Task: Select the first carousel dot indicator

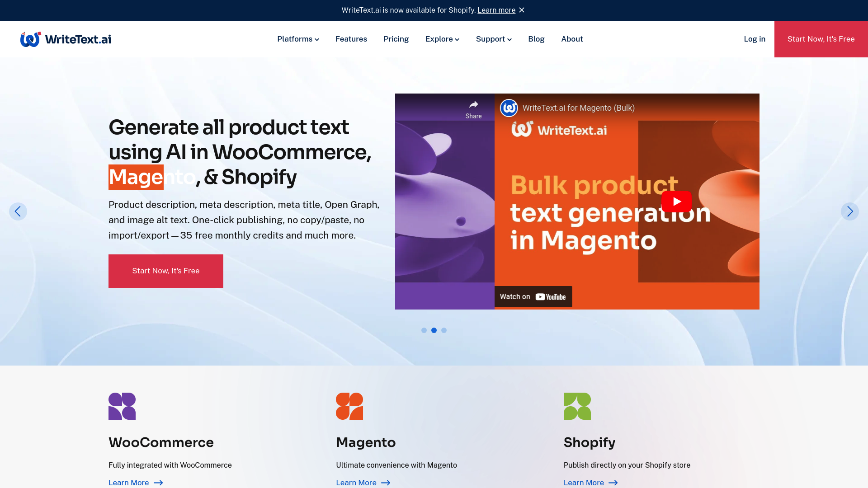Action: click(424, 329)
